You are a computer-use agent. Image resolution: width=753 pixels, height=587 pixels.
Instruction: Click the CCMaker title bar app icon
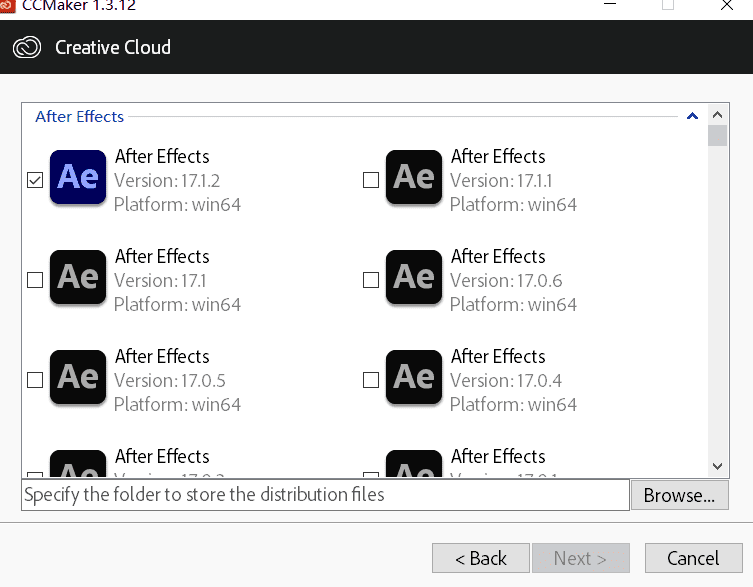coord(7,6)
